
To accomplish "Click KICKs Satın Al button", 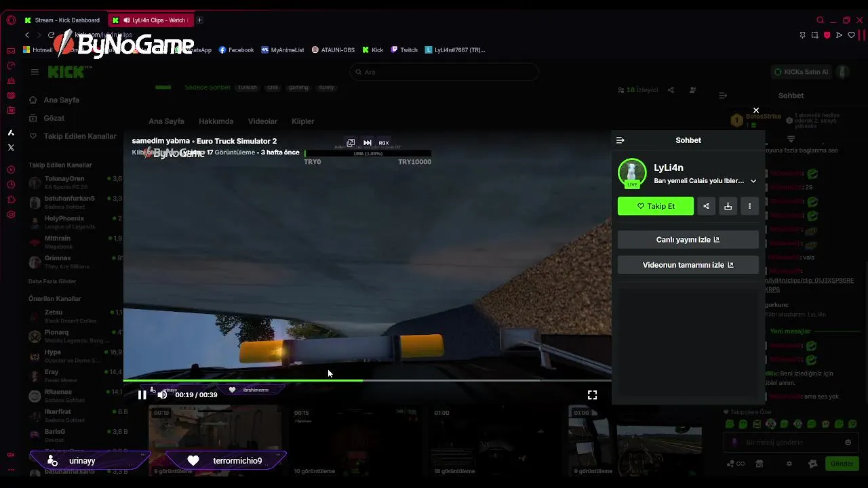I will click(x=801, y=72).
